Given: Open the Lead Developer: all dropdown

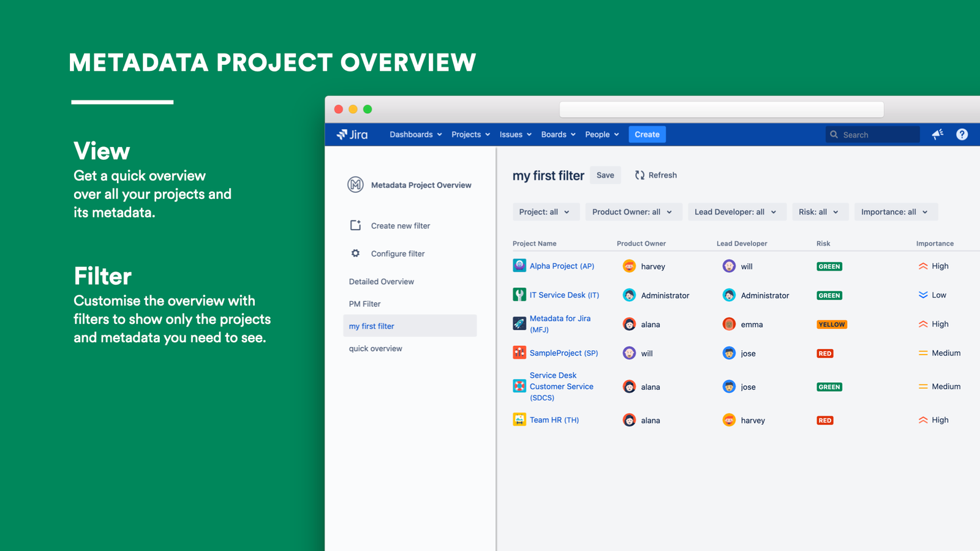Looking at the screenshot, I should 737,212.
